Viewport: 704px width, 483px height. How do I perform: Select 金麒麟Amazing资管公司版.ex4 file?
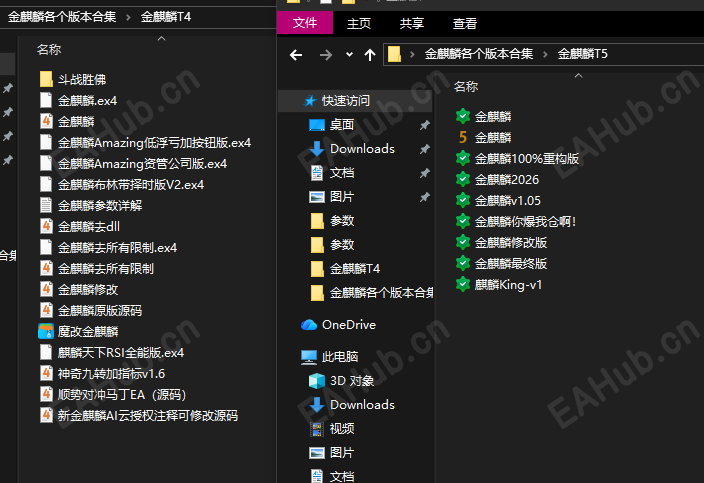click(133, 164)
